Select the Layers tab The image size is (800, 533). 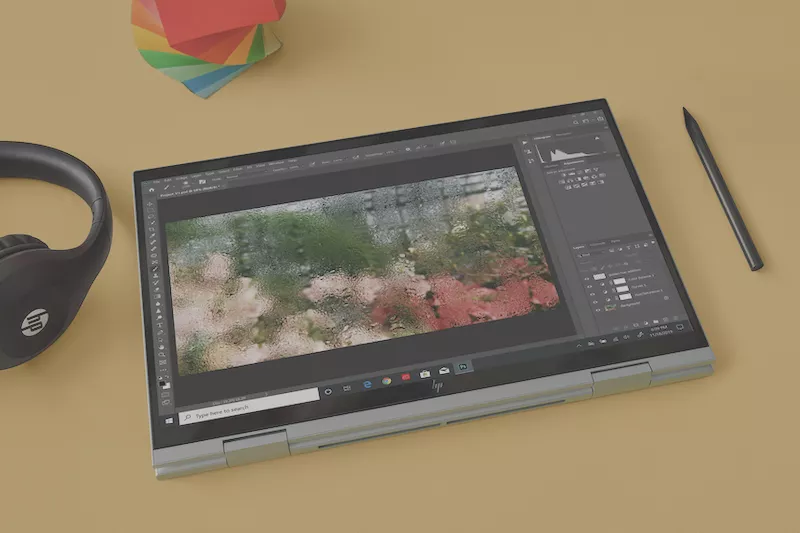(x=579, y=247)
